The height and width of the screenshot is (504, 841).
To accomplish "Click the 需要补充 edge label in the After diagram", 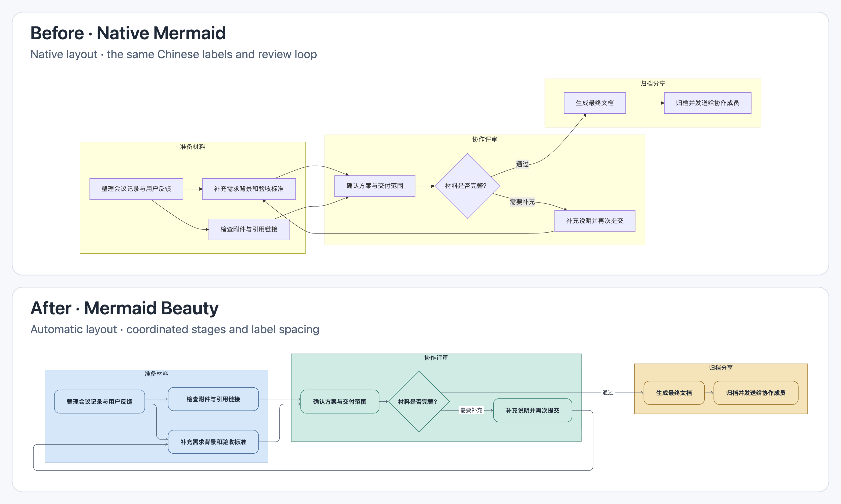I will [471, 410].
